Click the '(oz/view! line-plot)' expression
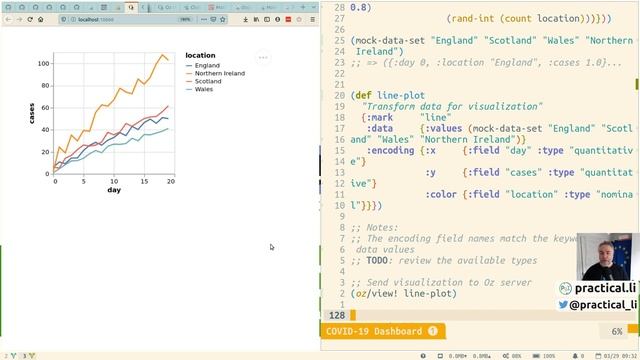Image resolution: width=640 pixels, height=360 pixels. point(403,293)
